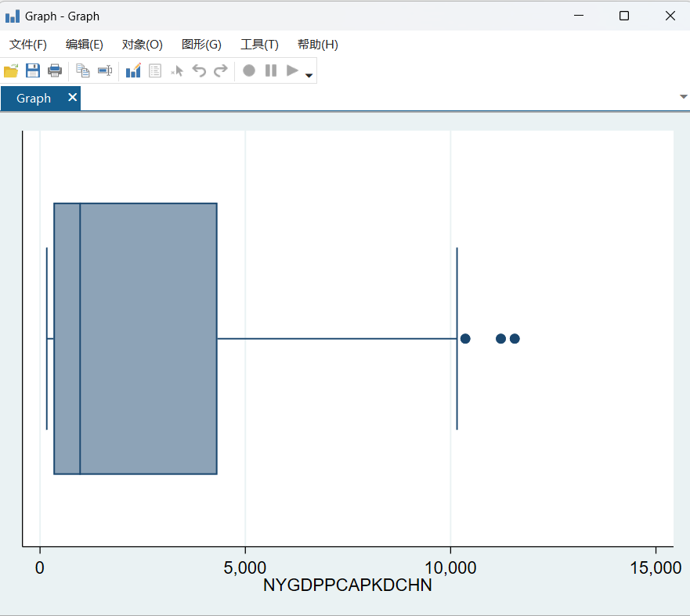Print the graph using the printer icon

(x=55, y=71)
